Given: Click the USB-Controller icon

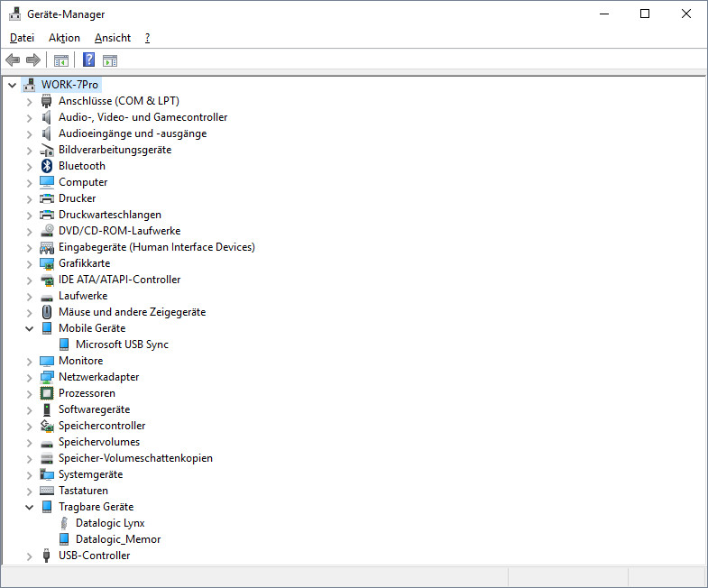Looking at the screenshot, I should [47, 556].
